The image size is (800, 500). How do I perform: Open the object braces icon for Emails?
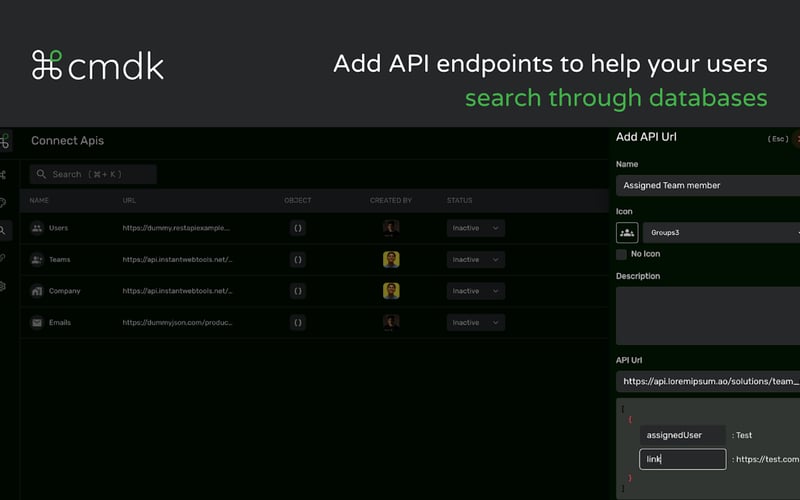point(298,322)
